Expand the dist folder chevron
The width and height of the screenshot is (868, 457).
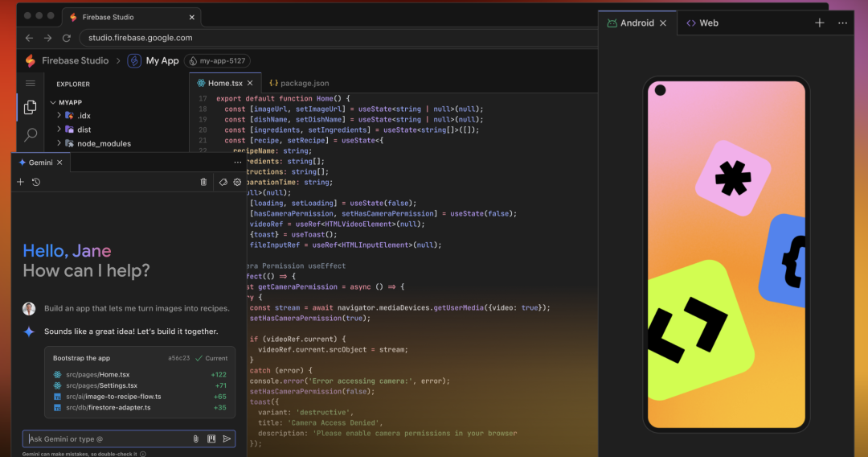tap(59, 129)
